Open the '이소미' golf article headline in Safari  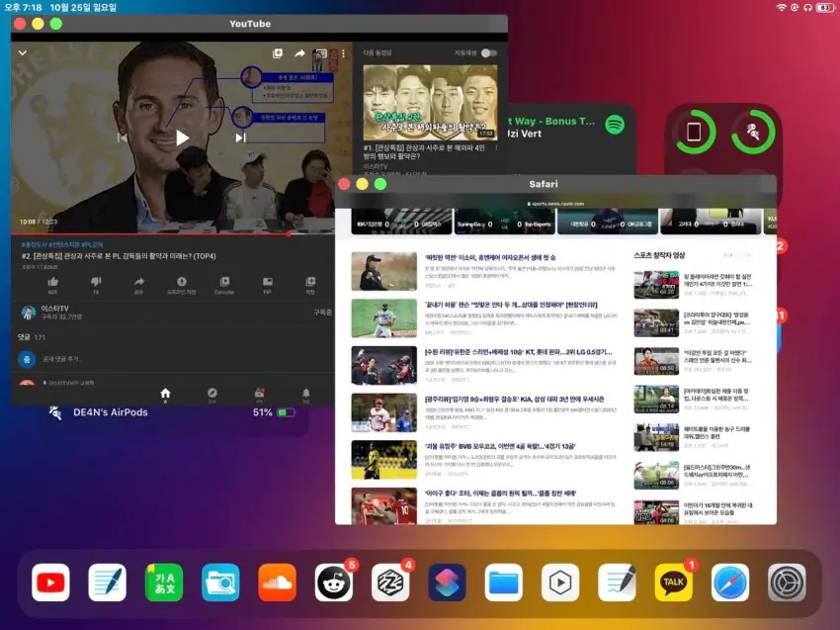click(490, 257)
